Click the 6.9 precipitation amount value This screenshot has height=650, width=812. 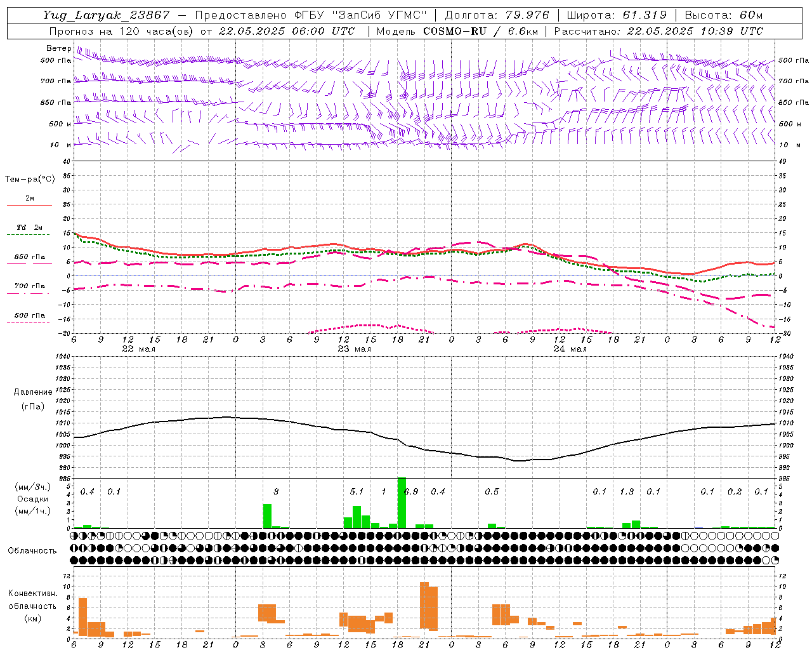click(411, 491)
